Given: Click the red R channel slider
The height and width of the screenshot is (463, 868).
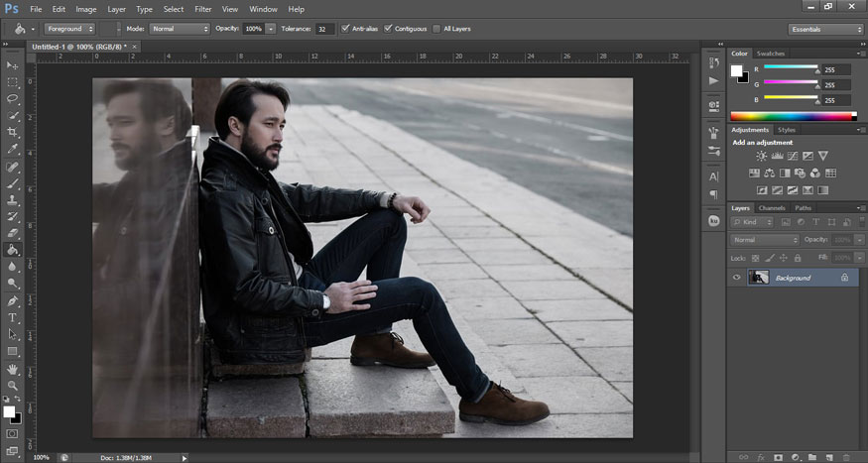Looking at the screenshot, I should coord(791,68).
